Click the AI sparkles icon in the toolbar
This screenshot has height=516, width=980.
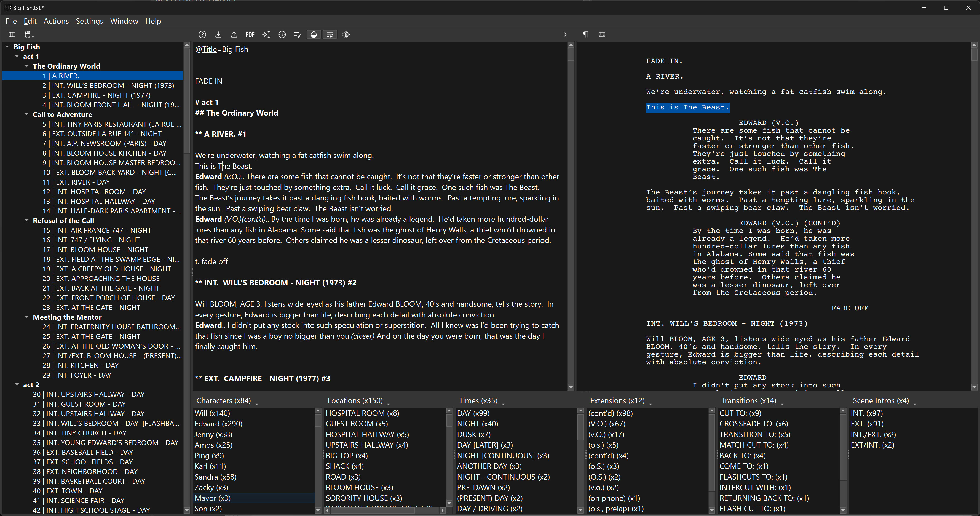266,34
